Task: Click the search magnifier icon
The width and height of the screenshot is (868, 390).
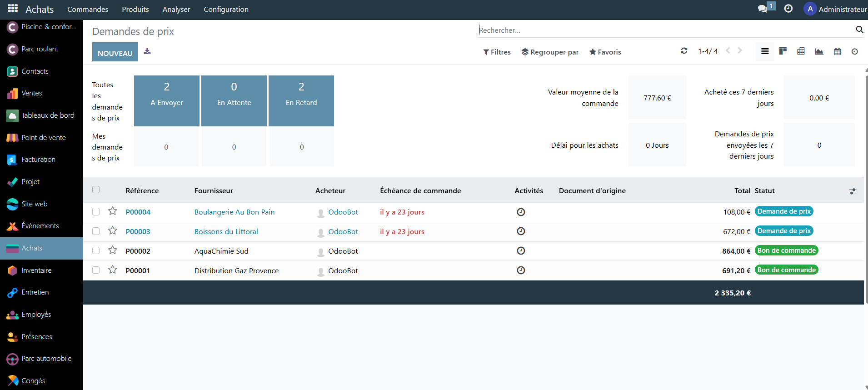Action: coord(859,30)
